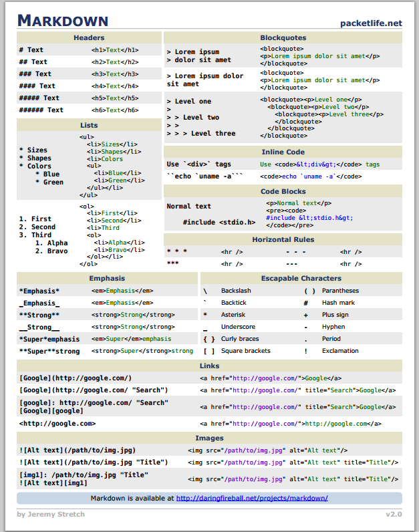
Task: Click the '* Blue' nested list item
Action: (x=47, y=174)
